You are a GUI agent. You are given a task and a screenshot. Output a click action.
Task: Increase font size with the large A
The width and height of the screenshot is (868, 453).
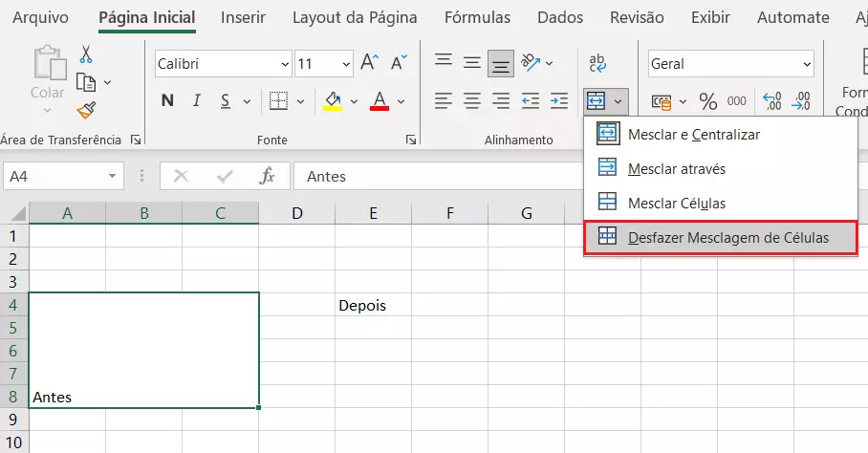[370, 62]
